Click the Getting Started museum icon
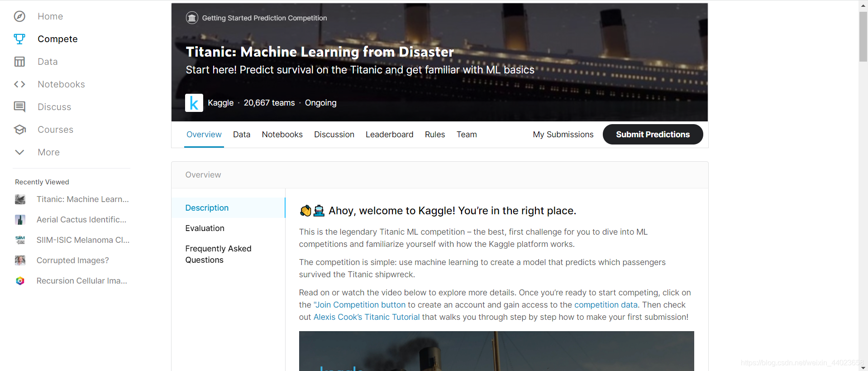Viewport: 868px width, 371px height. pos(192,18)
